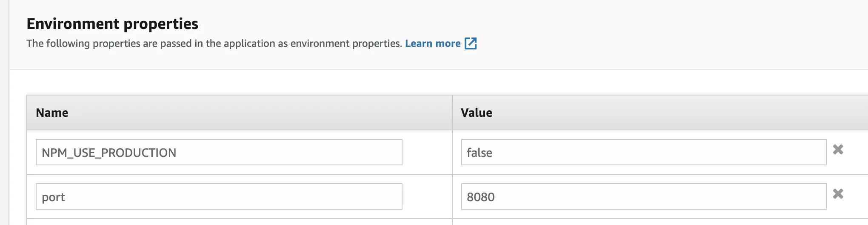Click the Environment properties heading
Image resolution: width=868 pixels, height=225 pixels.
click(x=112, y=24)
